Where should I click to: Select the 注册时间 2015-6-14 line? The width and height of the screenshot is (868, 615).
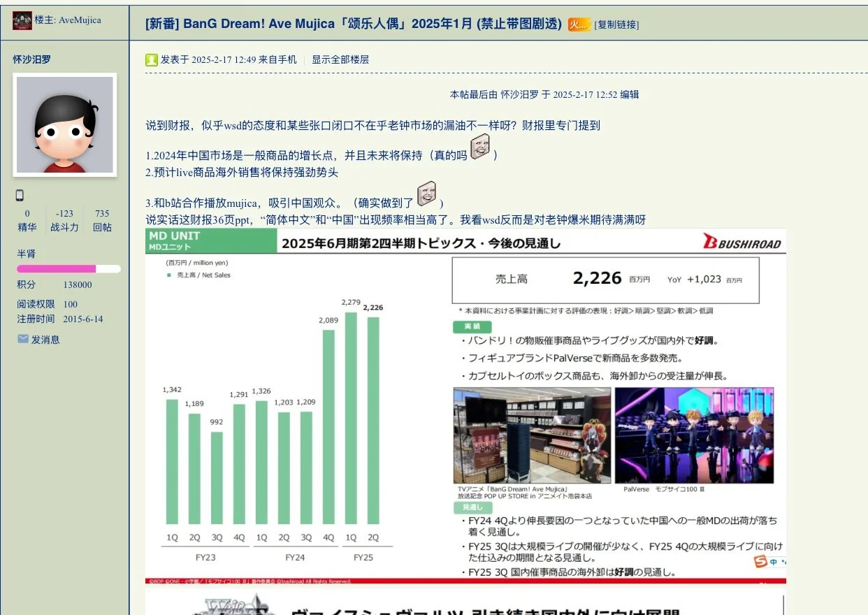60,319
